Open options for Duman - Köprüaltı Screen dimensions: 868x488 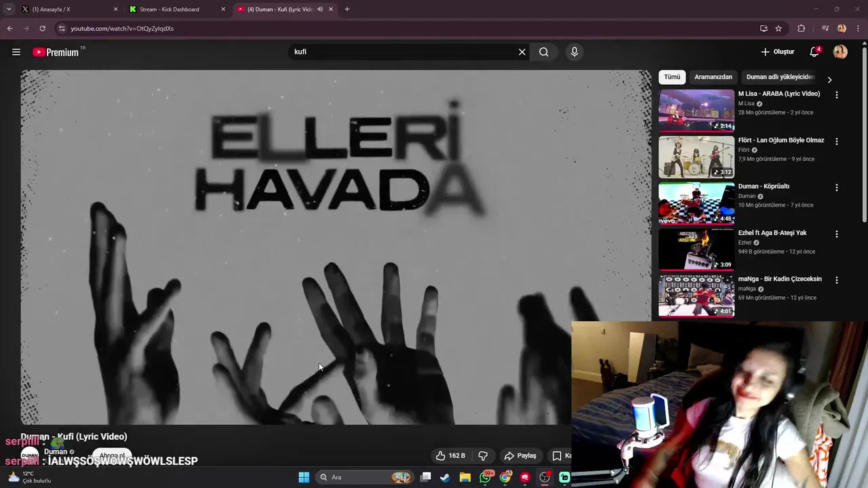(x=837, y=188)
